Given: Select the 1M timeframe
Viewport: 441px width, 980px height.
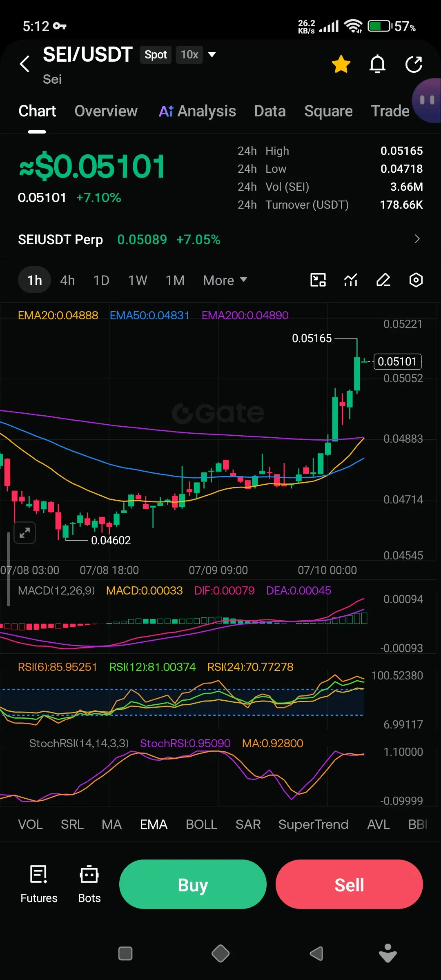Looking at the screenshot, I should (175, 281).
